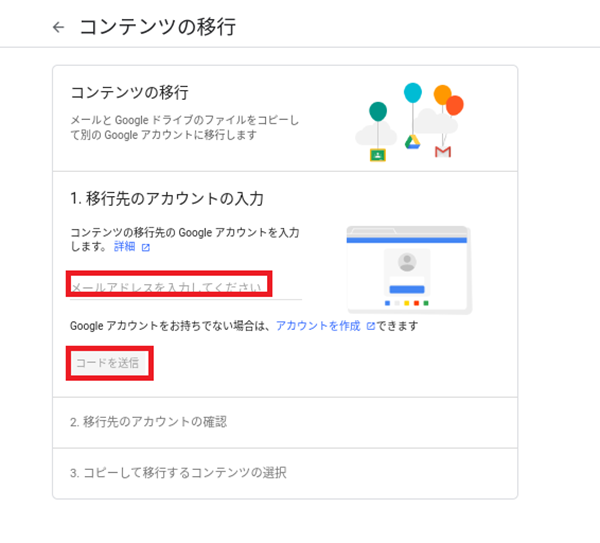Expand step 3 コピーして移行するコンテンツの選択

(x=285, y=473)
